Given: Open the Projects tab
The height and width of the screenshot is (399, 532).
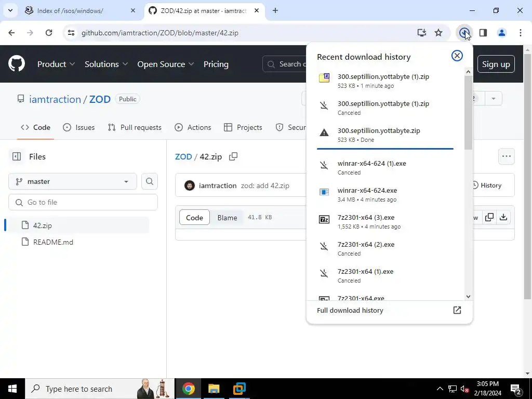Looking at the screenshot, I should tap(243, 127).
